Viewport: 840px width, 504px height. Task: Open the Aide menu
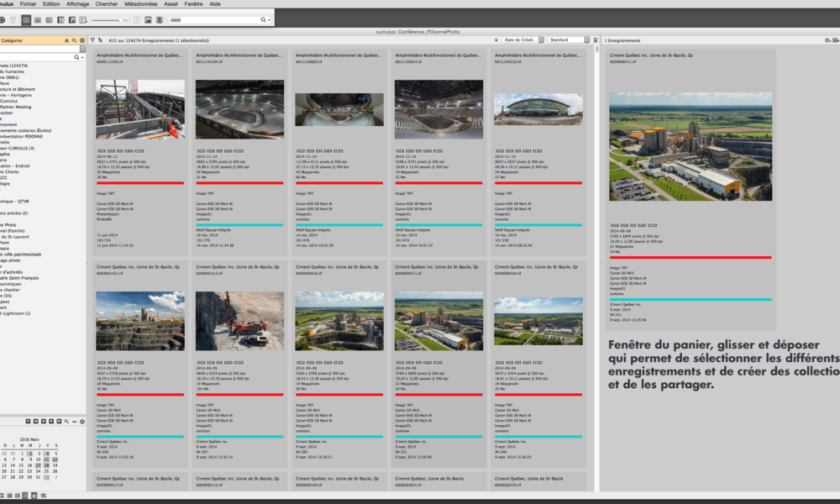click(215, 3)
